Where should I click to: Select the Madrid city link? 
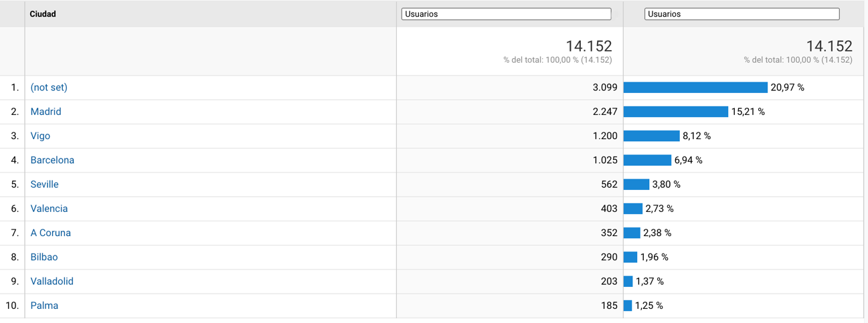[x=46, y=112]
